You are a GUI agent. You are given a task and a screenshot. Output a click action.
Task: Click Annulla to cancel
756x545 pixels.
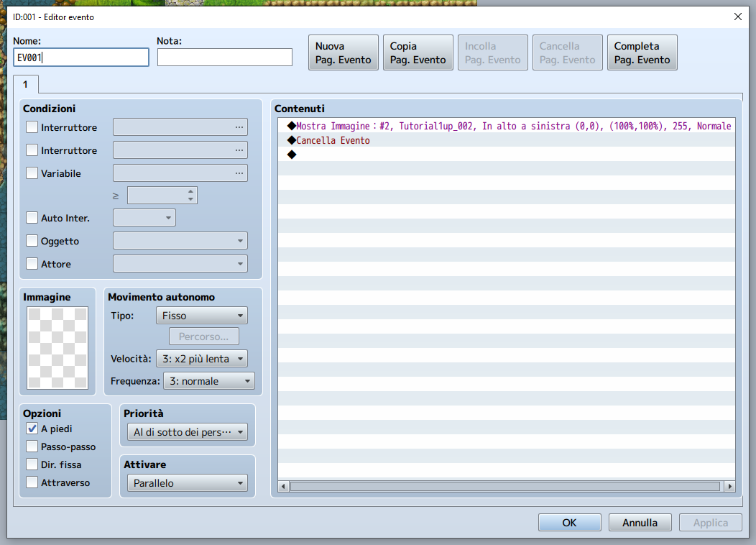pyautogui.click(x=640, y=523)
